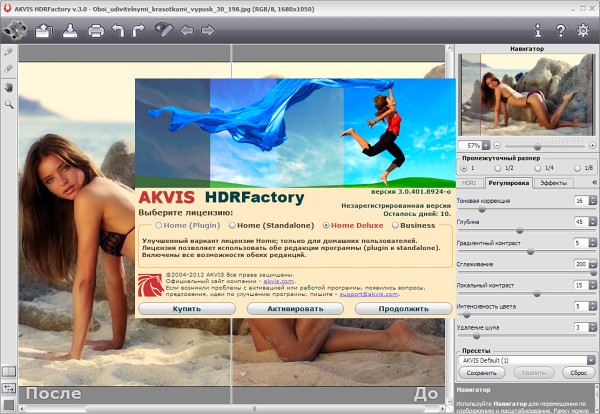Click the Удаление шума slider handle
The image size is (600, 414).
(x=476, y=336)
